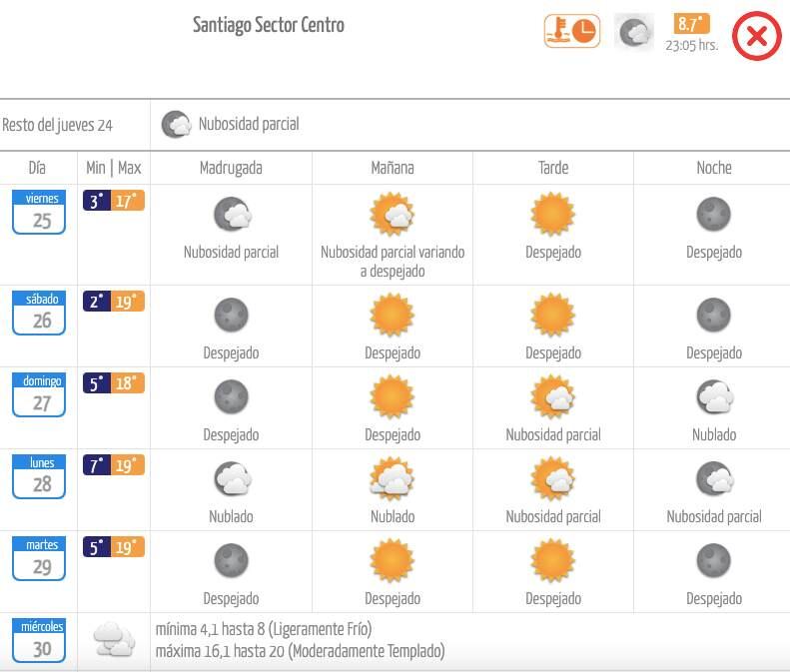Open the miércoles 30 date tile
The height and width of the screenshot is (672, 790).
point(39,640)
